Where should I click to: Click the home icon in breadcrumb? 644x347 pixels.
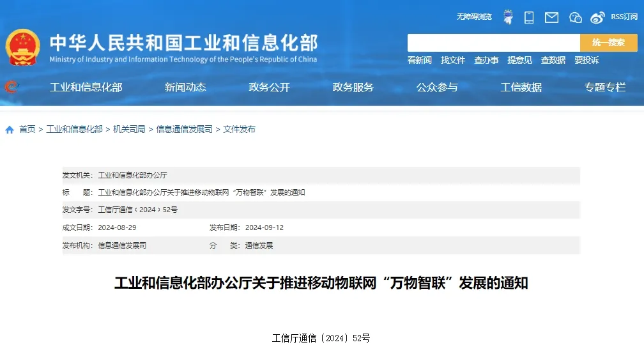(x=10, y=130)
